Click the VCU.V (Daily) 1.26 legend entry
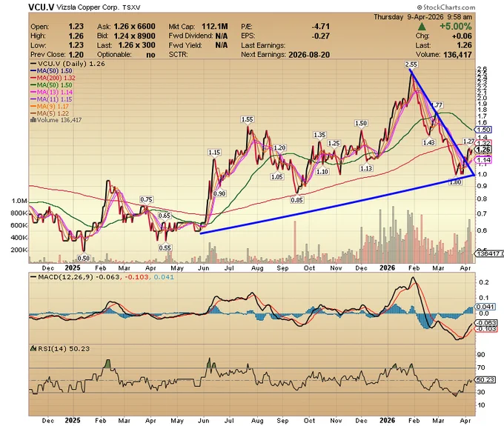 [x=68, y=64]
